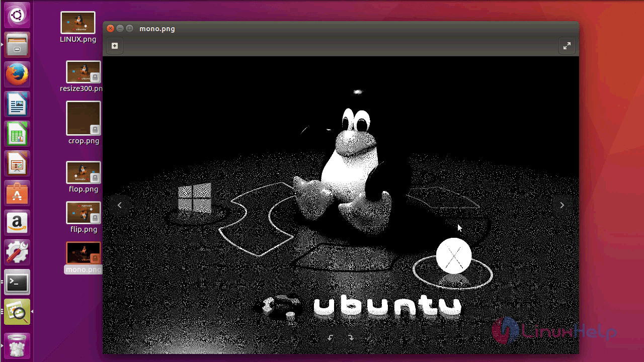Open System Settings from launcher
The width and height of the screenshot is (644, 362).
(17, 252)
